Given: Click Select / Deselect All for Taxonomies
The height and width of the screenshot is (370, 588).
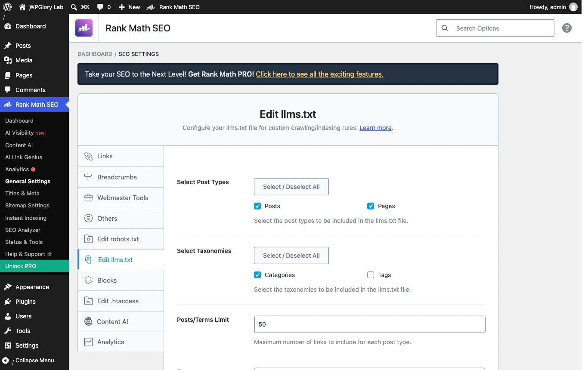Looking at the screenshot, I should tap(291, 256).
